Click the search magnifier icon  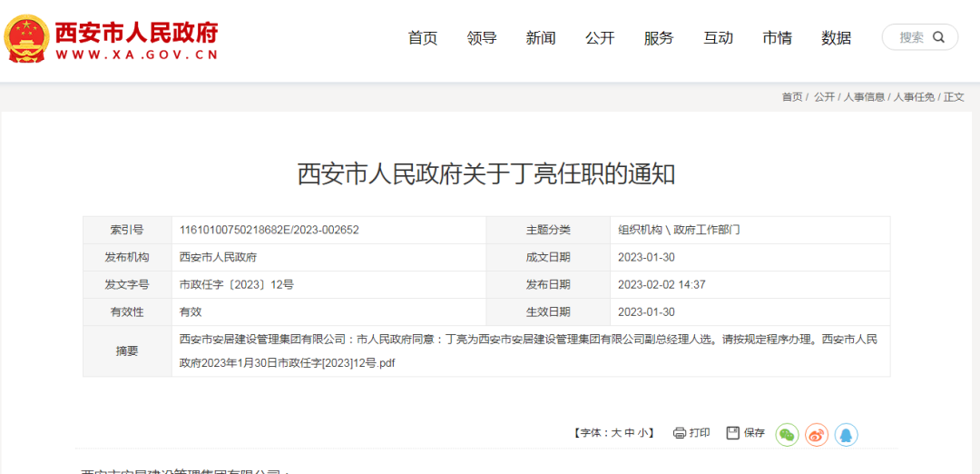(938, 37)
